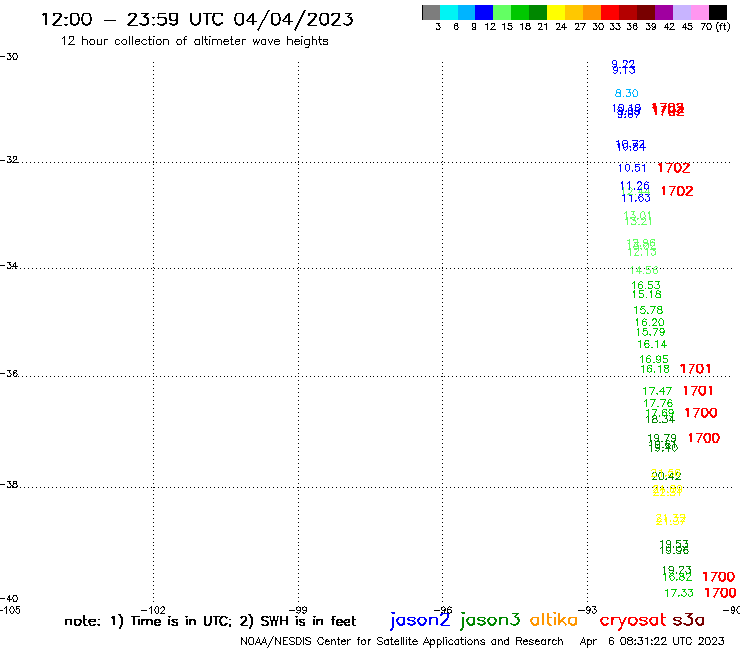Viewport: 740px width, 650px height.
Task: Select the bright red swatch in the legend
Action: [610, 12]
